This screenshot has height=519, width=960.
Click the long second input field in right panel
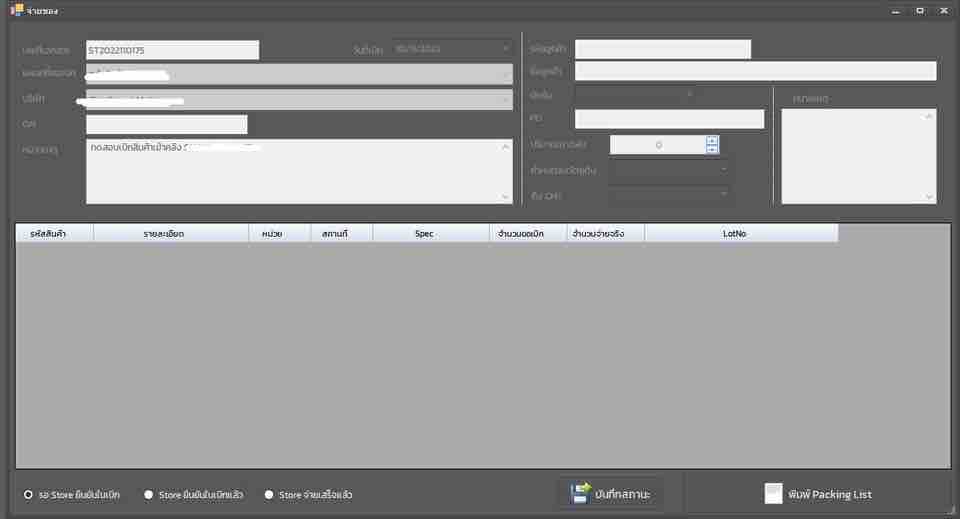[756, 71]
